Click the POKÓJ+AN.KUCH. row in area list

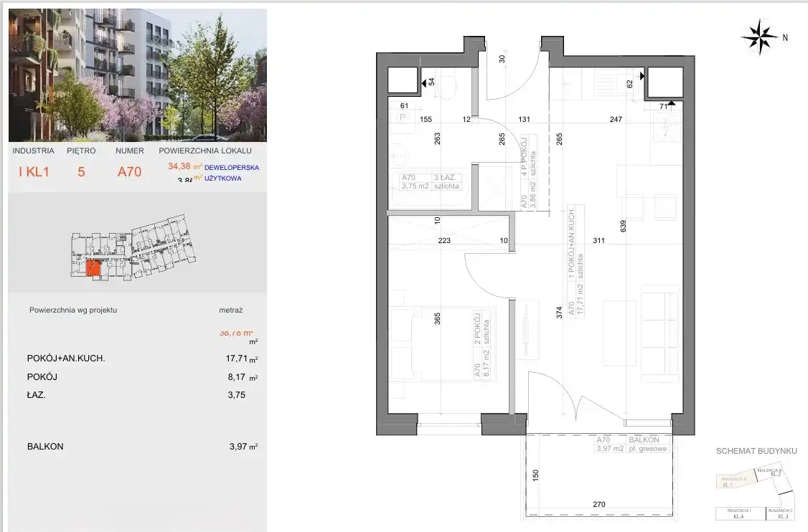tap(136, 358)
